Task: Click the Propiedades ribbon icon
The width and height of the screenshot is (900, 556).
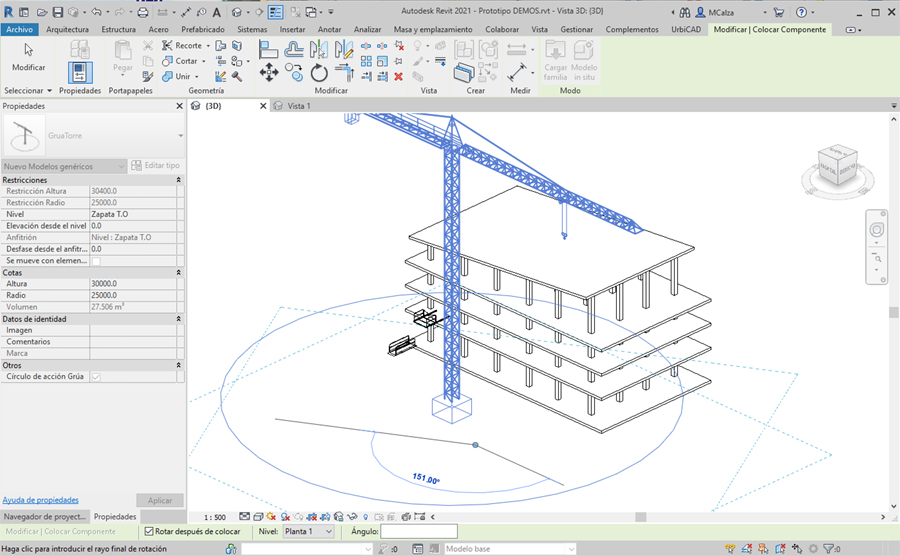Action: (80, 71)
